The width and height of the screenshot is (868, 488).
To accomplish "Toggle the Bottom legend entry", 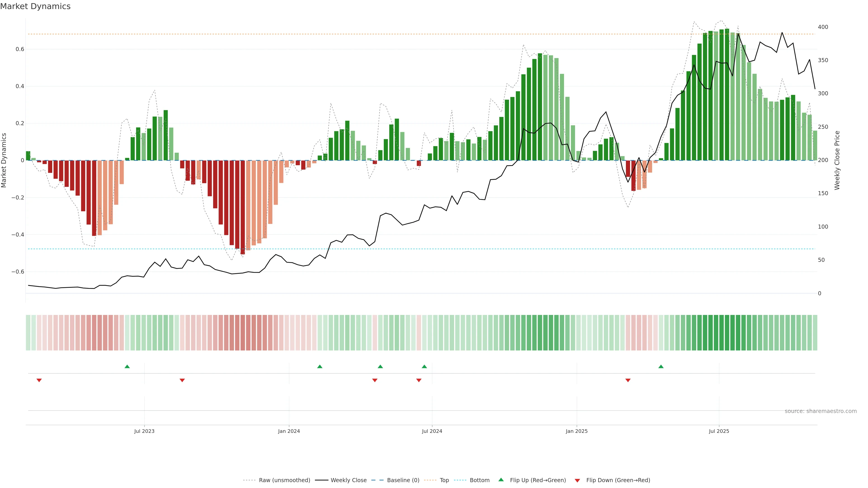I will (479, 480).
